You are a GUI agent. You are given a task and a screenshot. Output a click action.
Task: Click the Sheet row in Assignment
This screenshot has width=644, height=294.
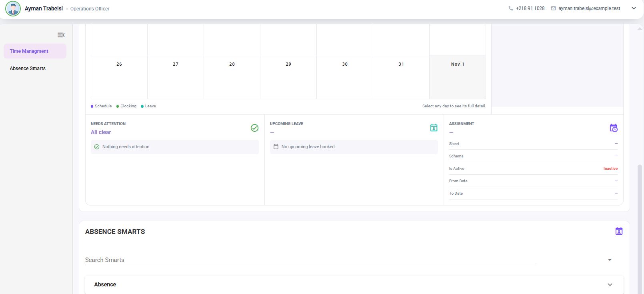[533, 144]
